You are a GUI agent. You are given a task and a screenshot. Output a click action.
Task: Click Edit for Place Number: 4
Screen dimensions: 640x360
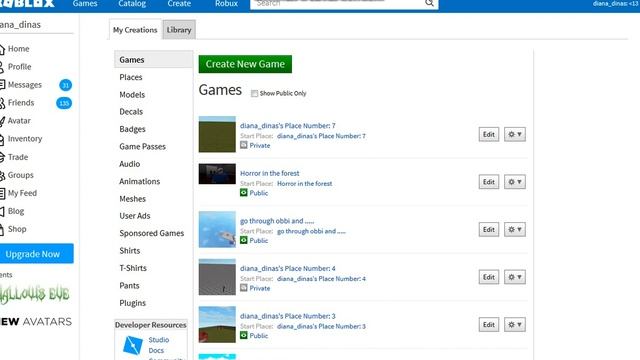pyautogui.click(x=489, y=277)
